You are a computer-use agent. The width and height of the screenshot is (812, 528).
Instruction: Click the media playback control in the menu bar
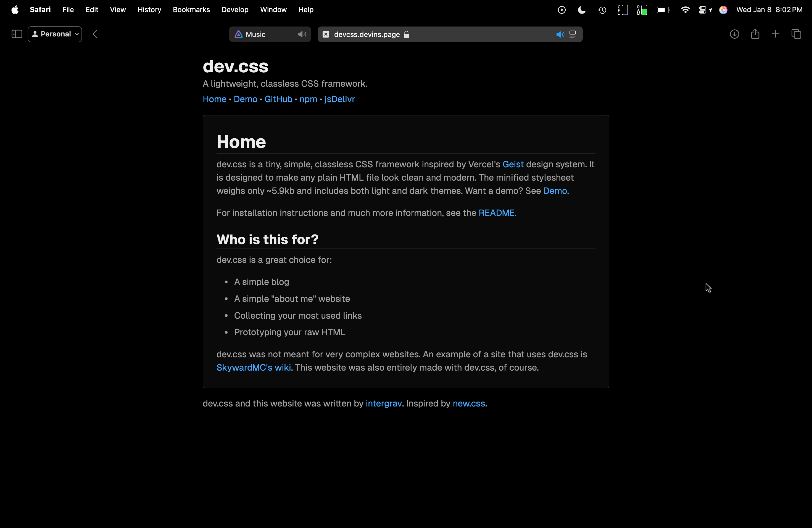[x=561, y=10]
